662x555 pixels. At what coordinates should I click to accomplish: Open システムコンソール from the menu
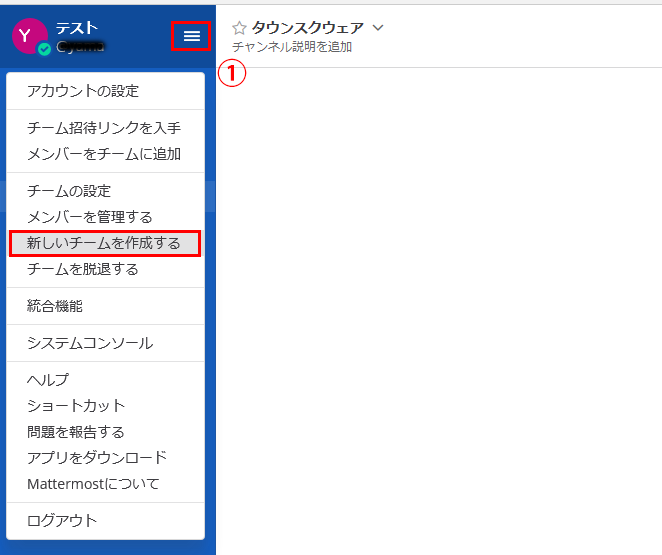point(89,343)
